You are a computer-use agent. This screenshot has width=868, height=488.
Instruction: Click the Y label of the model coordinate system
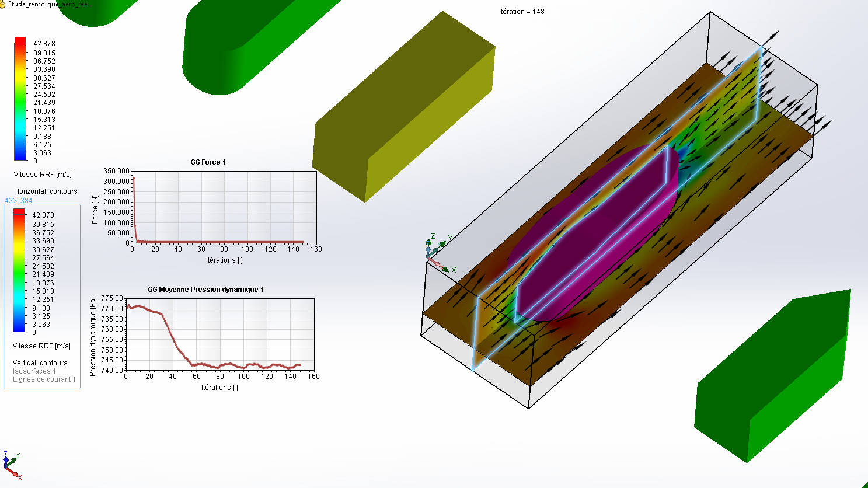coord(450,238)
